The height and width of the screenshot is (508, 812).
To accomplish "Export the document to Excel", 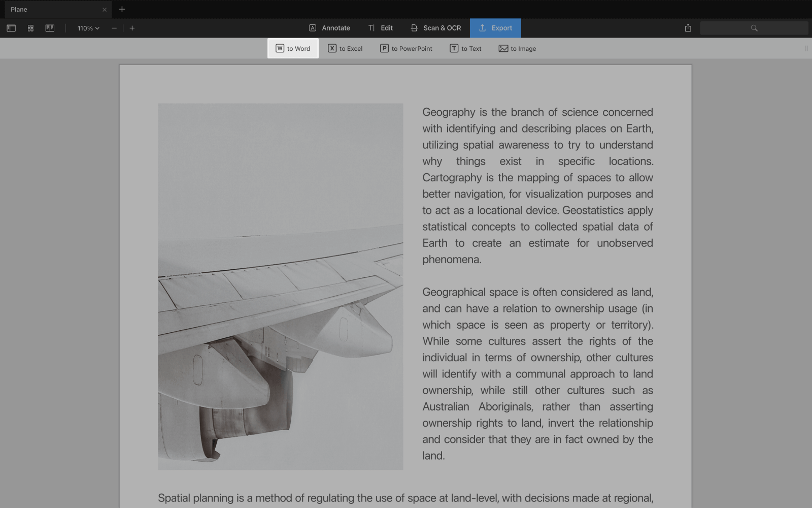I will 345,48.
